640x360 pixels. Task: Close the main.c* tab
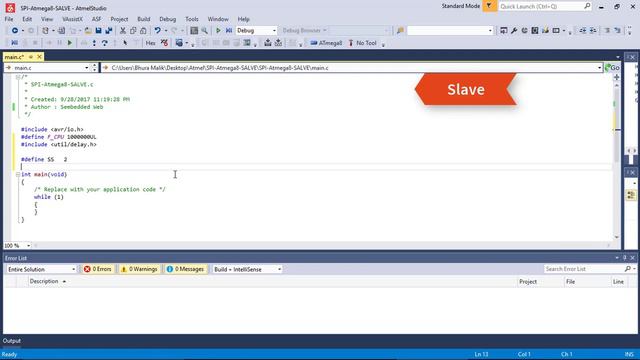39,57
